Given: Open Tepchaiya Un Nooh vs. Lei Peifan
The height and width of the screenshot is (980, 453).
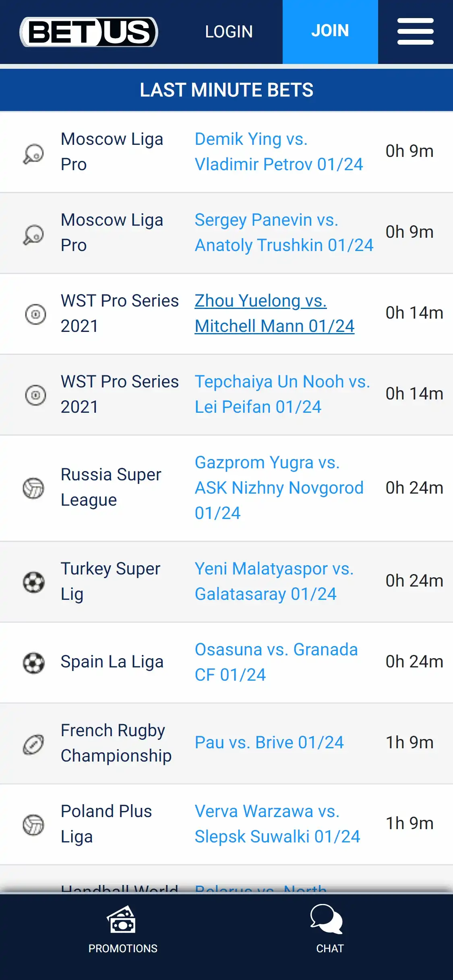Looking at the screenshot, I should coord(282,394).
